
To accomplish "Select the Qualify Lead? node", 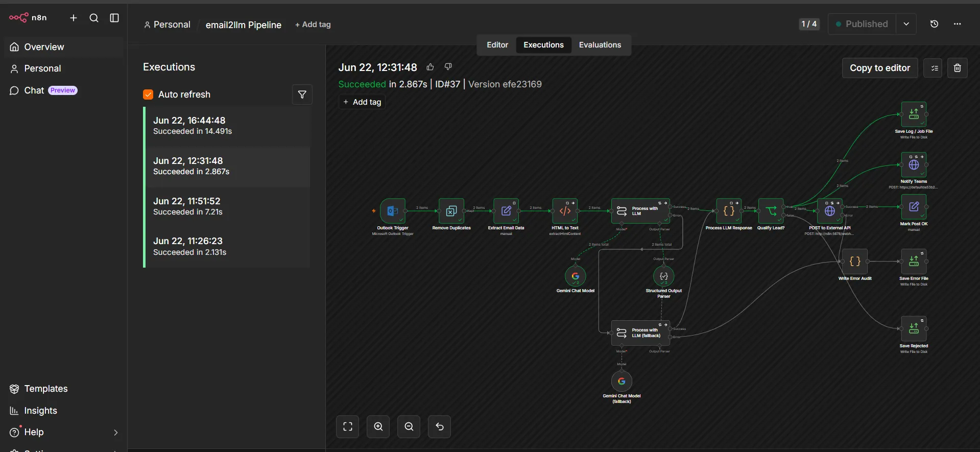I will click(771, 211).
